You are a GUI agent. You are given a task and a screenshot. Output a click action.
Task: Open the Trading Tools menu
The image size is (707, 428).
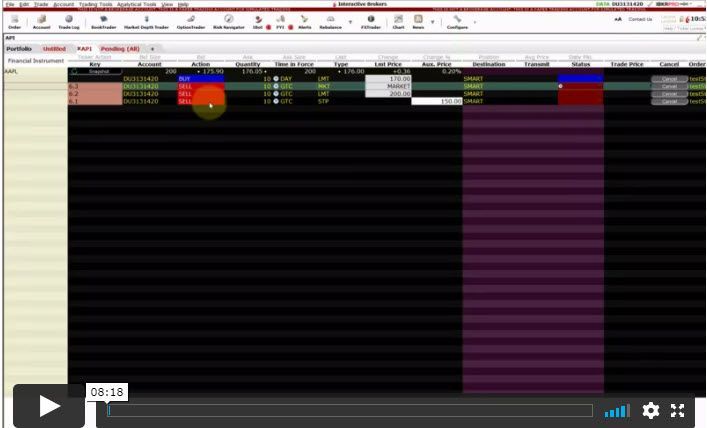tap(95, 4)
